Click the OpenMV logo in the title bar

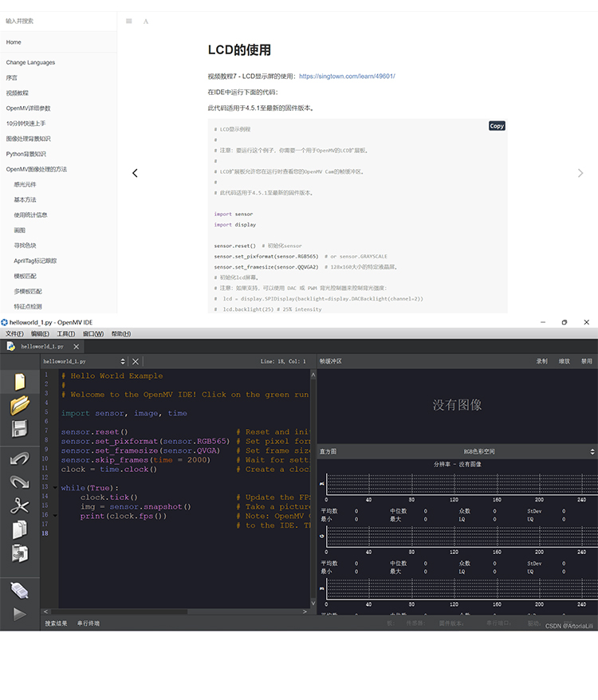pyautogui.click(x=5, y=322)
